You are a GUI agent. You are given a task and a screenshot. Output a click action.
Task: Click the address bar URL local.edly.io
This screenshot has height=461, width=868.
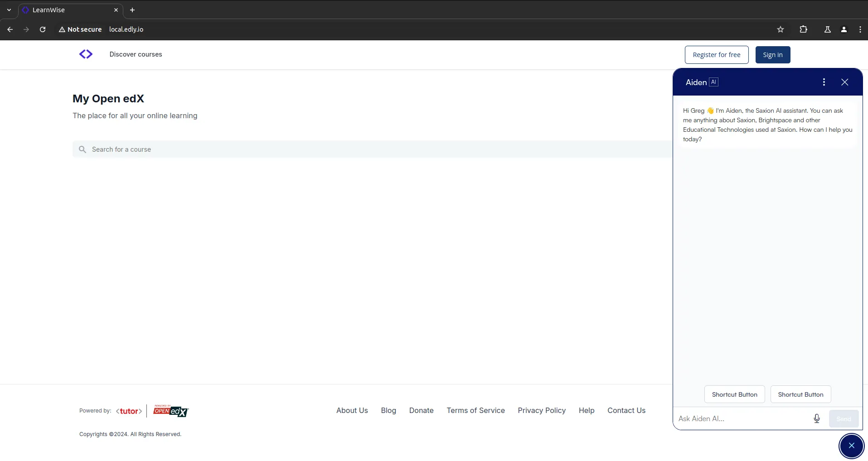click(x=126, y=29)
